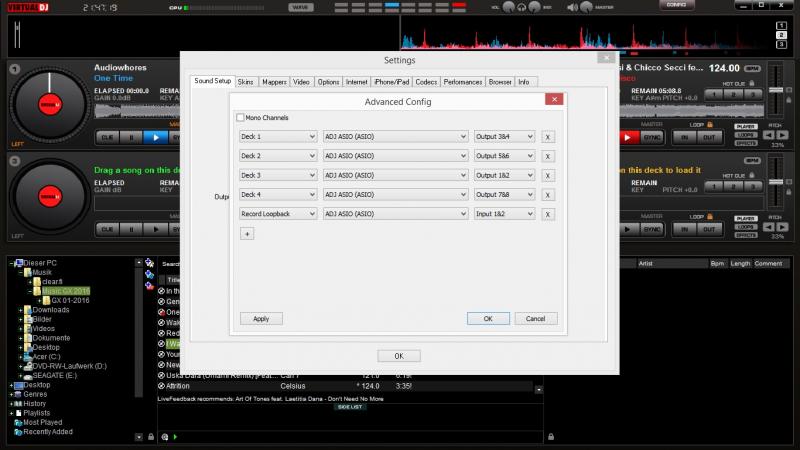This screenshot has width=800, height=450.
Task: Switch to the Mappers tab
Action: (274, 82)
